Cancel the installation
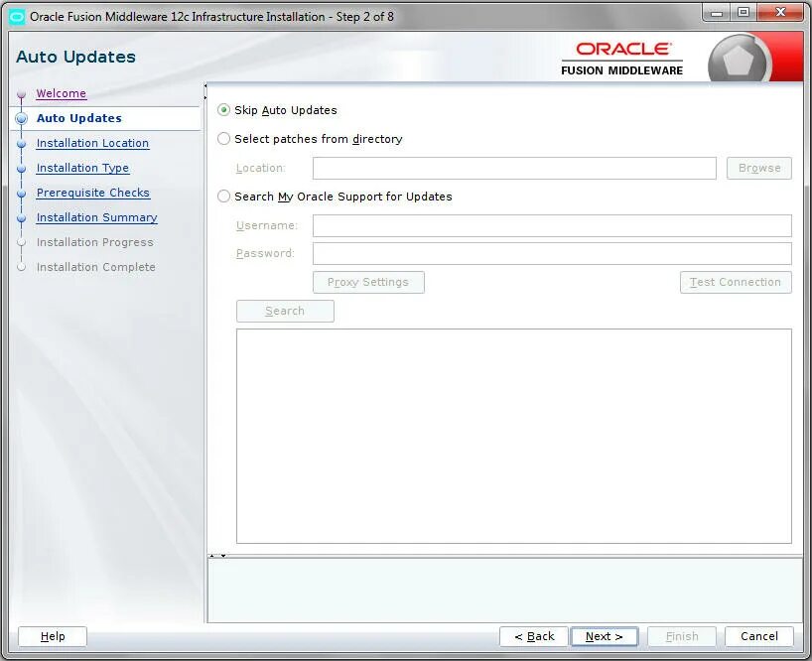 point(759,636)
